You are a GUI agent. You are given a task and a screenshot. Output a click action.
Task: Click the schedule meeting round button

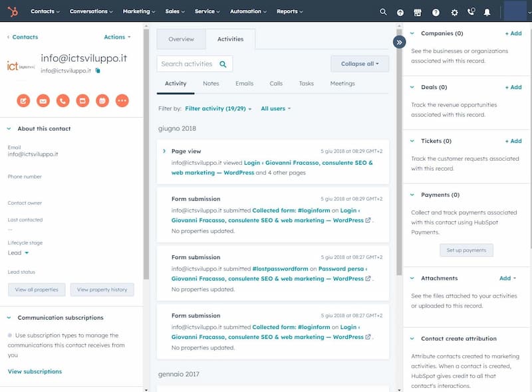coord(102,101)
